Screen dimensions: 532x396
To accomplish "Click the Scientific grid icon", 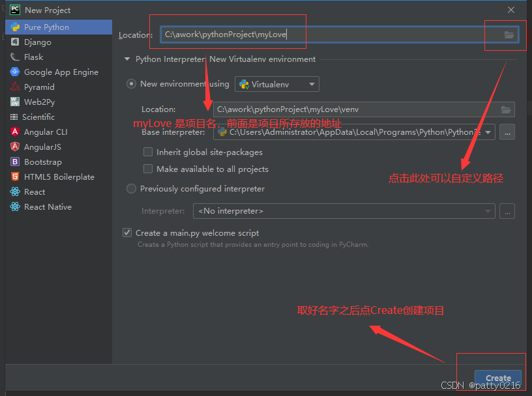I will tap(14, 117).
